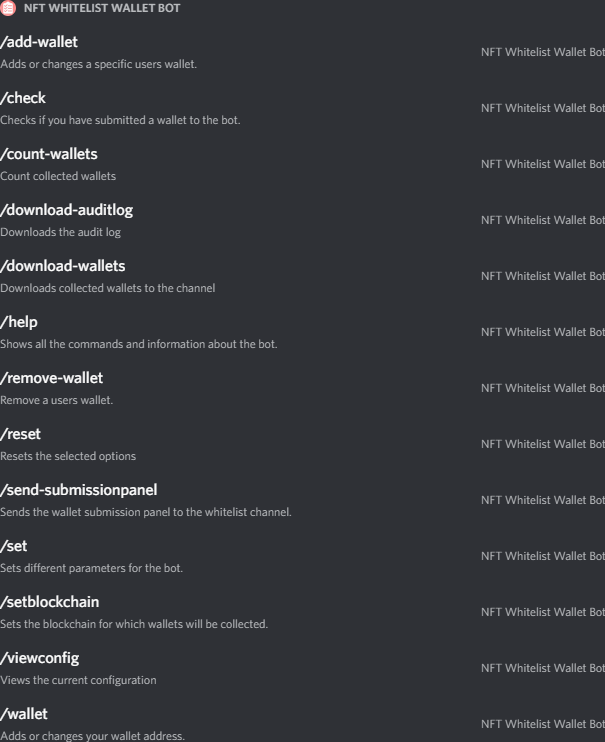
Task: Click bot name label beside /viewconfig
Action: click(x=542, y=667)
